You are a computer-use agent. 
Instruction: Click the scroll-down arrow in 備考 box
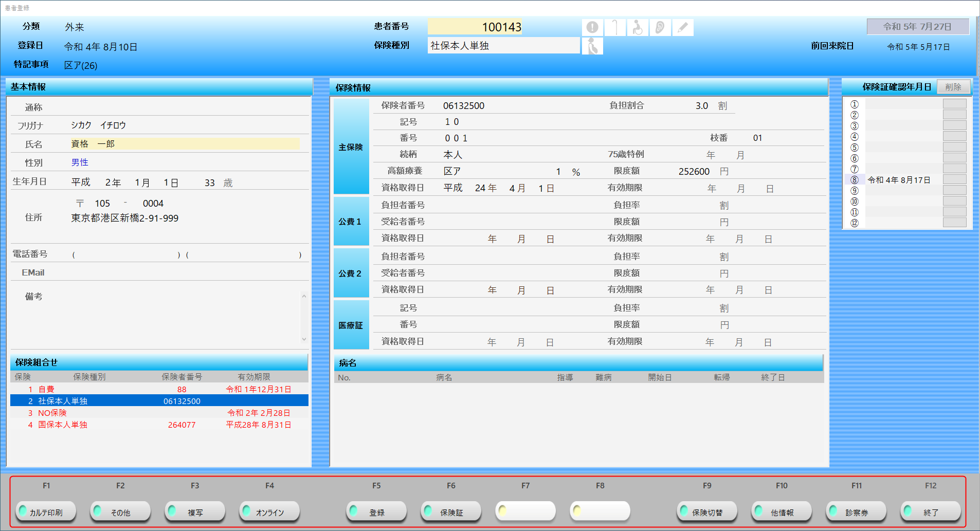tap(304, 339)
